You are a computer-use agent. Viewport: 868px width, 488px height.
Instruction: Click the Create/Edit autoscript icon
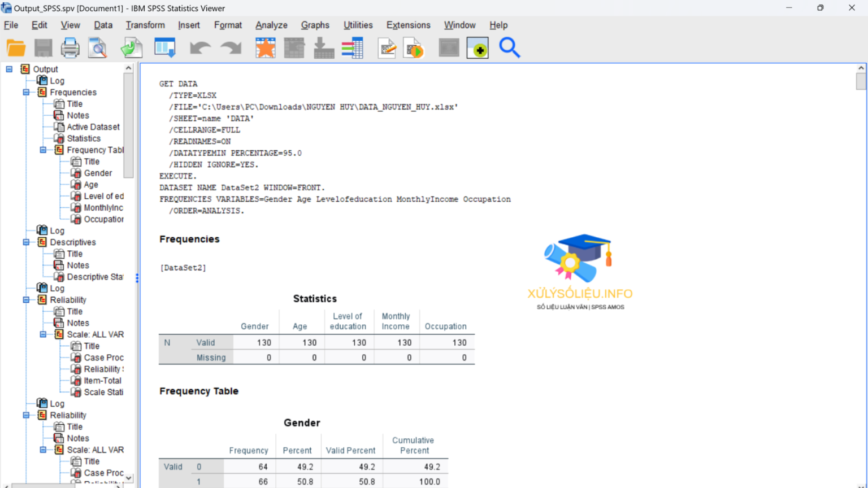(387, 48)
